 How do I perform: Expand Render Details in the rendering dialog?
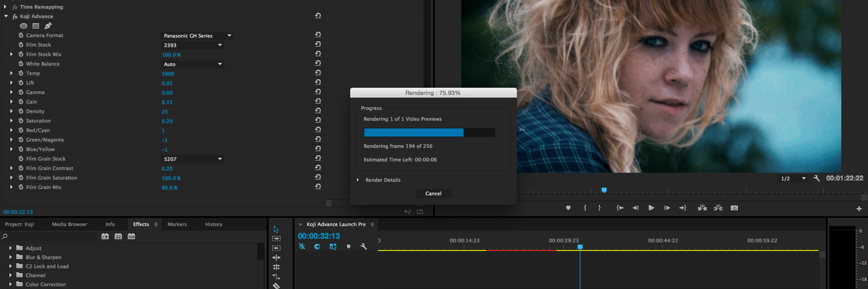[x=358, y=180]
